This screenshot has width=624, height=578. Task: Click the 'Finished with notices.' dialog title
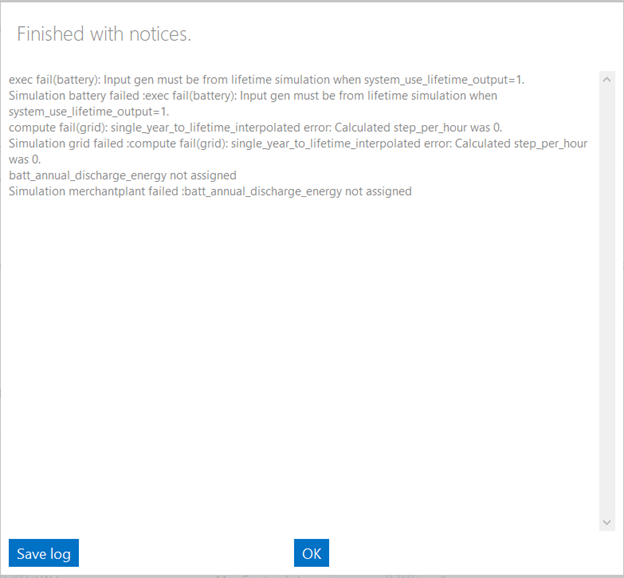pyautogui.click(x=104, y=34)
